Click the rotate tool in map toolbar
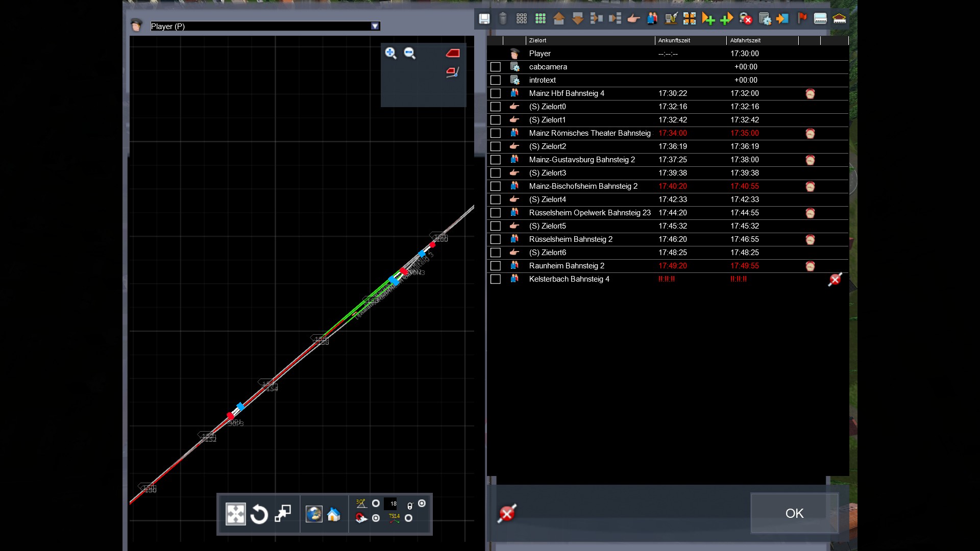The height and width of the screenshot is (551, 980). [x=259, y=514]
